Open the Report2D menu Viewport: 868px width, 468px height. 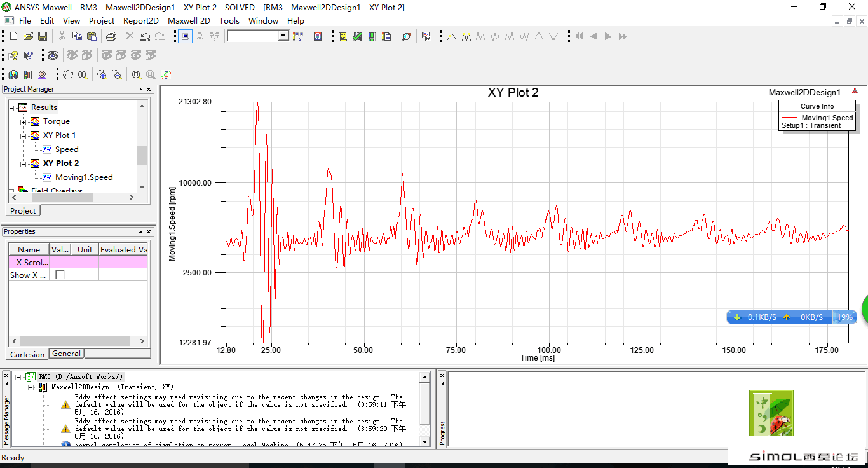pyautogui.click(x=141, y=20)
